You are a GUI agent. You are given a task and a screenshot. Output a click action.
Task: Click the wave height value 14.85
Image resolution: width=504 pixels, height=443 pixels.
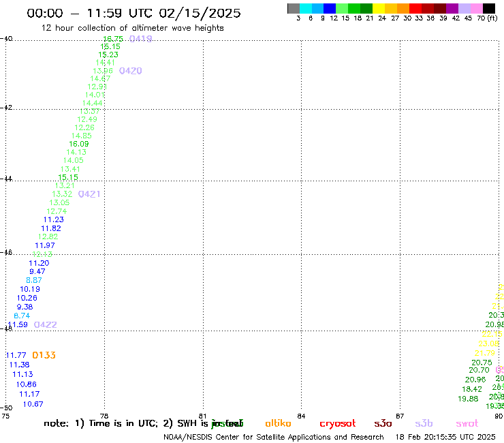(x=82, y=136)
